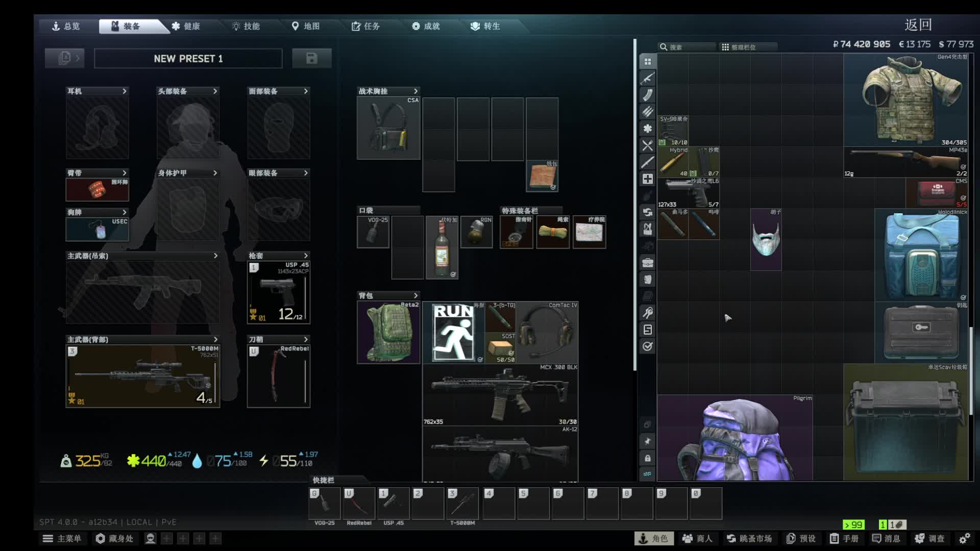980x551 pixels.
Task: Select the weapons filter in stash sidebar
Action: click(x=648, y=78)
